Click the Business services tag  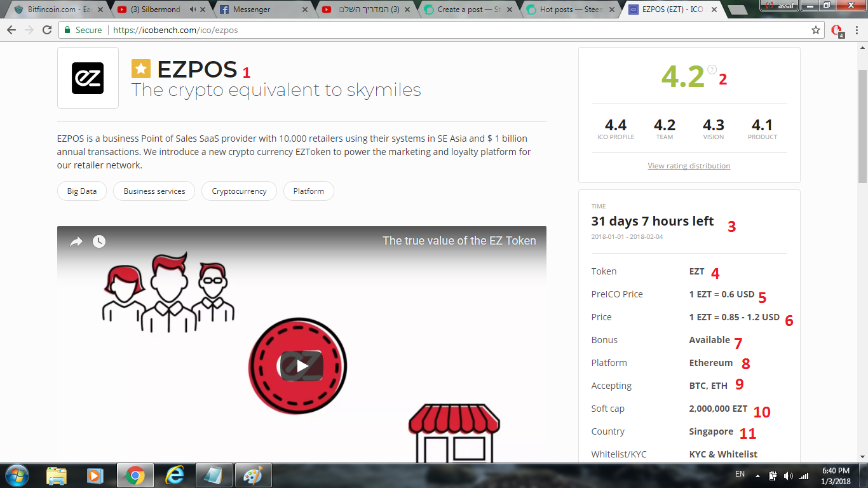pyautogui.click(x=154, y=191)
